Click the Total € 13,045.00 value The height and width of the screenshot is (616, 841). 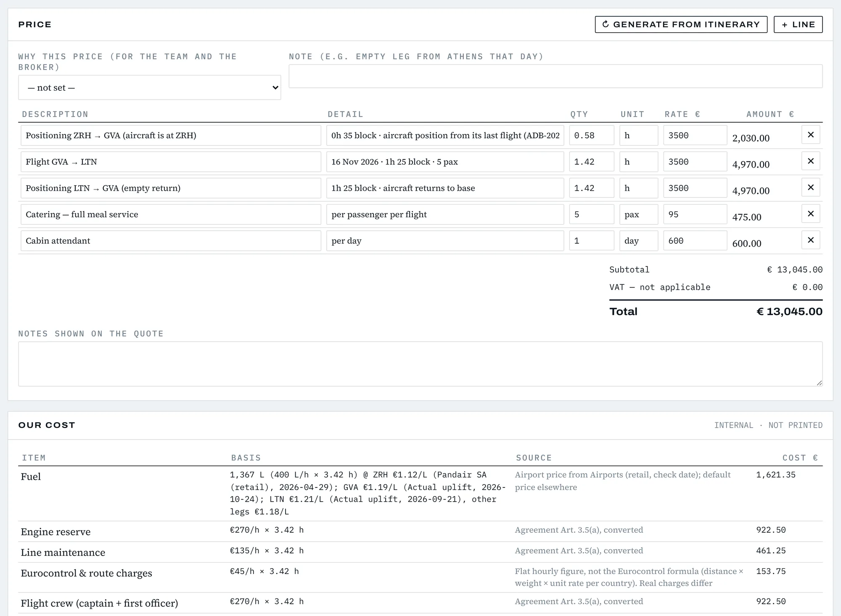click(x=789, y=311)
